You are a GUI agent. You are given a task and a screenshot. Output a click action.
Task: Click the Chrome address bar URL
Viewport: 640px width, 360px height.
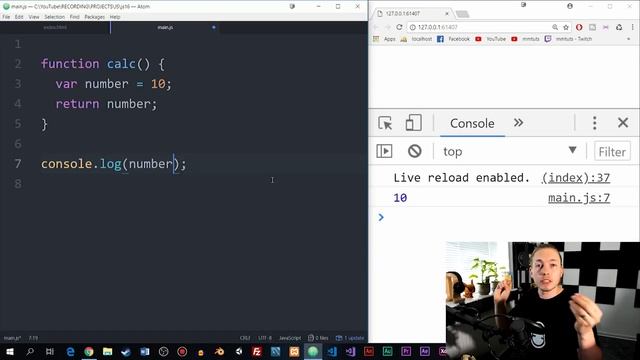[x=437, y=27]
